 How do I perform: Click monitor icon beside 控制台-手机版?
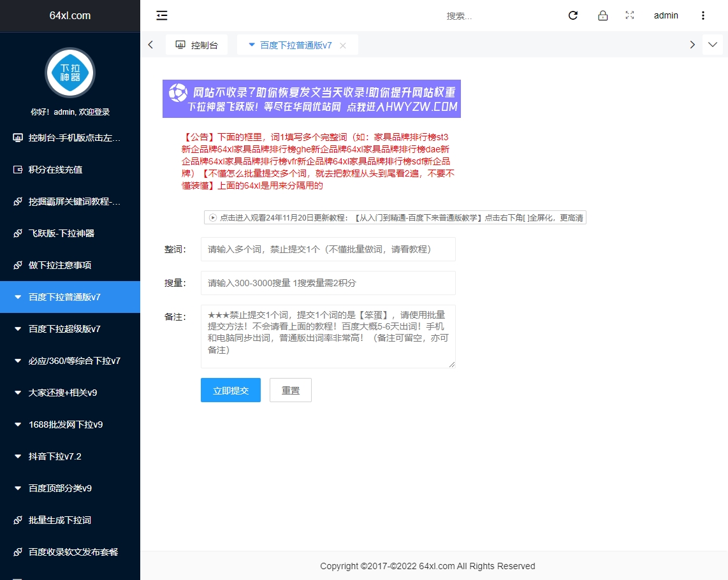click(18, 138)
